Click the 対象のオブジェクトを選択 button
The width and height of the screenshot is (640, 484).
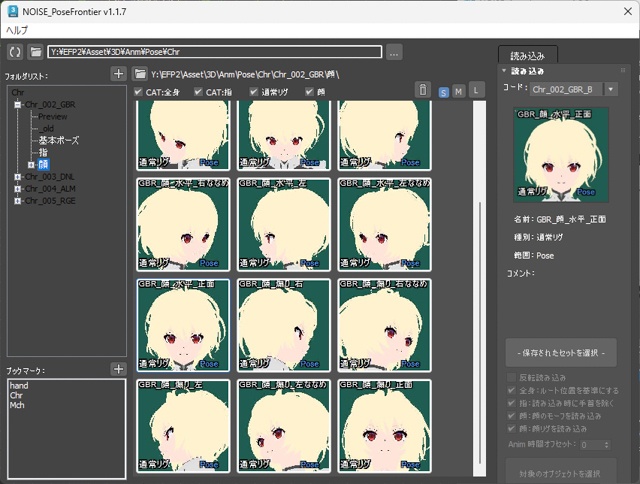coord(561,473)
